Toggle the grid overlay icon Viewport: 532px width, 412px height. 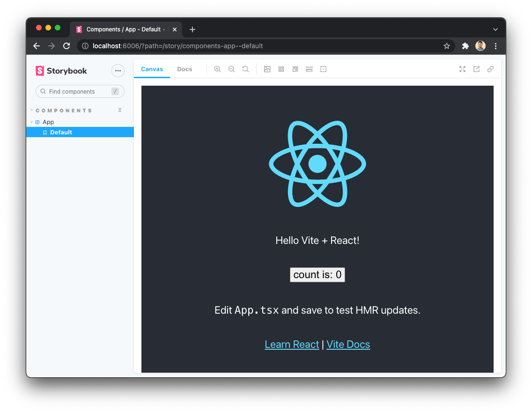coord(281,69)
